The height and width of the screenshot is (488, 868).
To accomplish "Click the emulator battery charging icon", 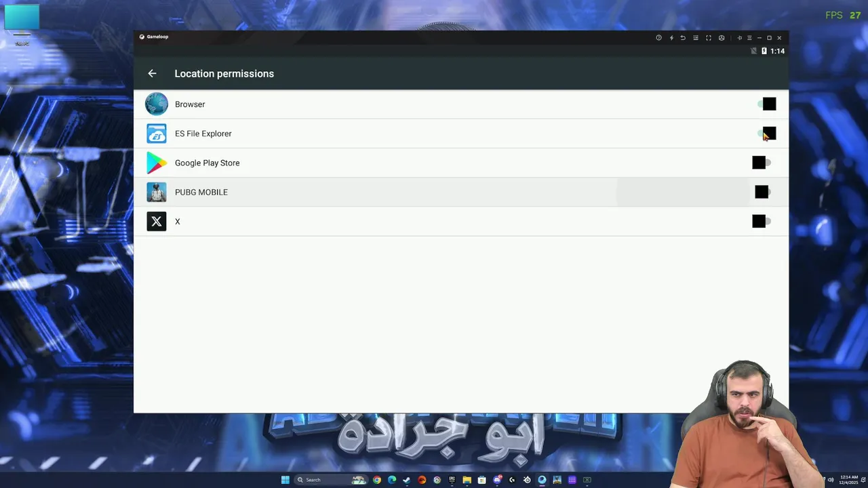I will pos(764,51).
